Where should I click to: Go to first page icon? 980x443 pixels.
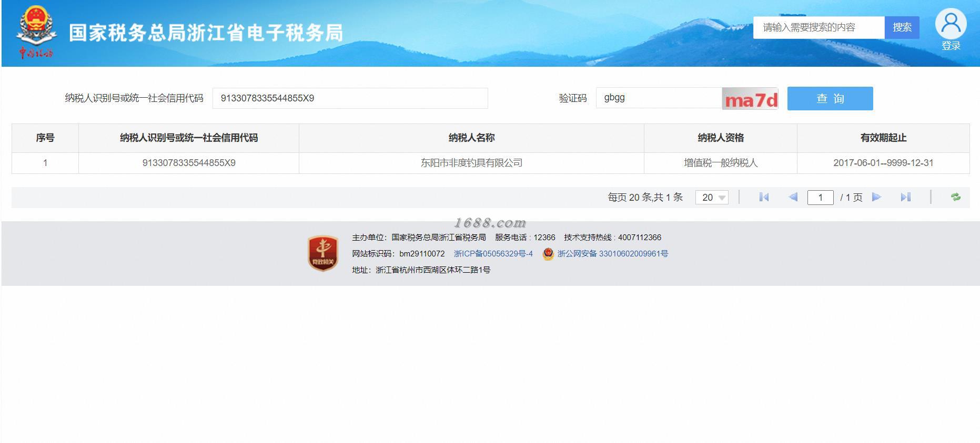(764, 197)
